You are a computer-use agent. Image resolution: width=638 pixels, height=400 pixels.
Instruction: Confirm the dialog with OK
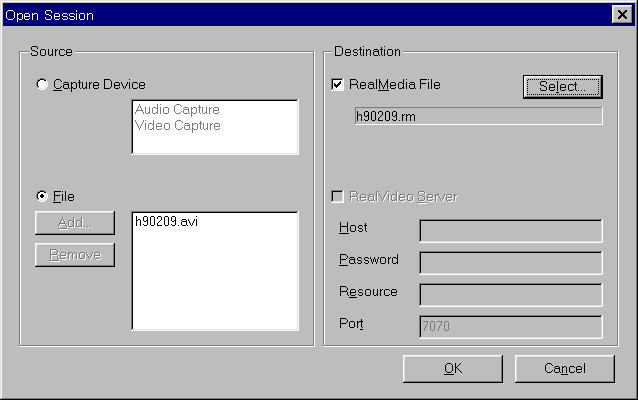point(453,369)
